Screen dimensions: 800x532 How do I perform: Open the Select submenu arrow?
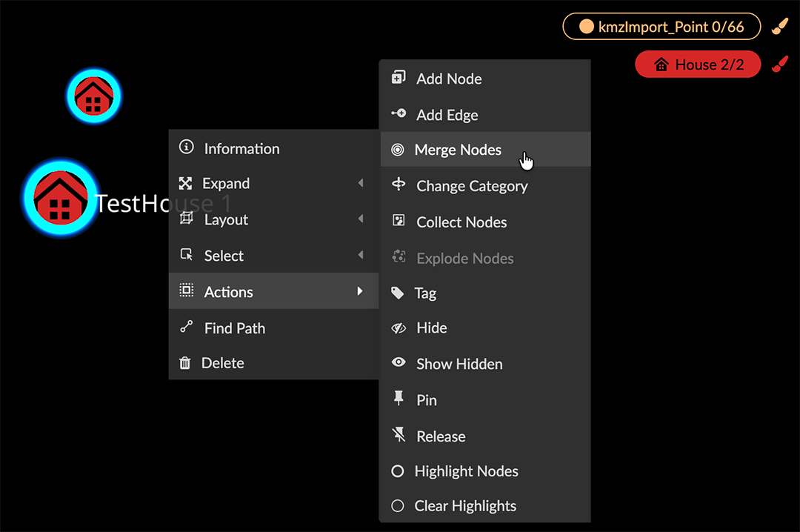[x=361, y=255]
